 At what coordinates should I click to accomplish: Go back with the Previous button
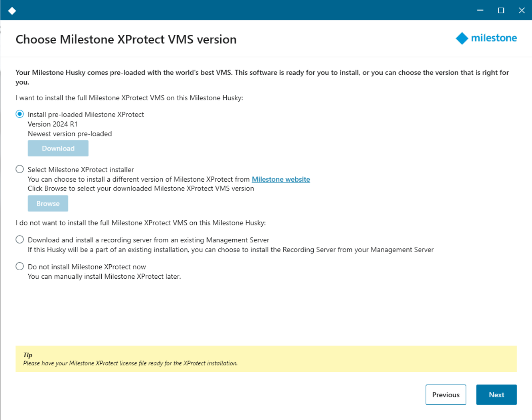coord(446,395)
